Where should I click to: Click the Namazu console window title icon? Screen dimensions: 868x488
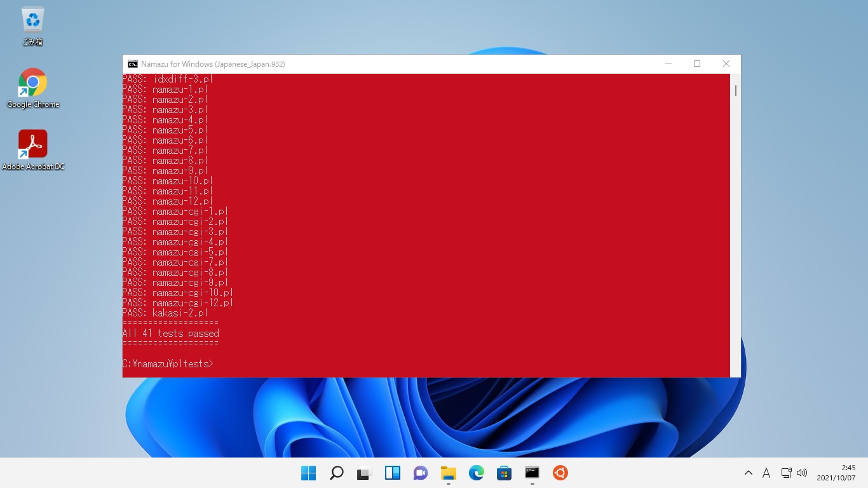132,64
